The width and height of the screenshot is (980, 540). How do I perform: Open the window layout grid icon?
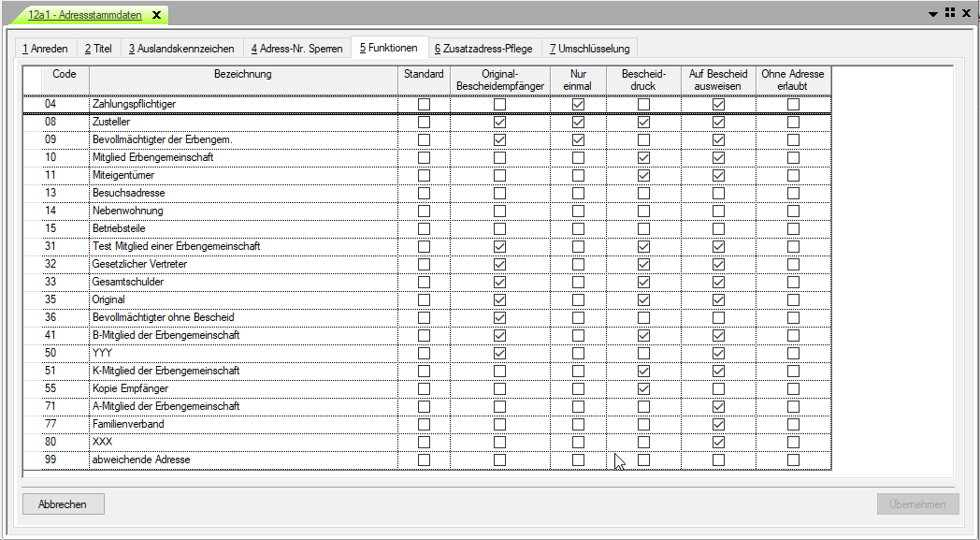949,14
